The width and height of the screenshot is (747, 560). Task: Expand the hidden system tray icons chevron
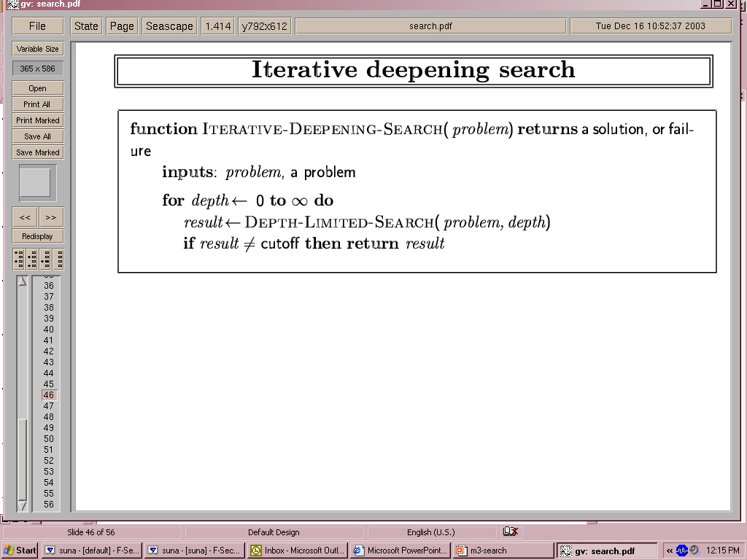(x=670, y=551)
